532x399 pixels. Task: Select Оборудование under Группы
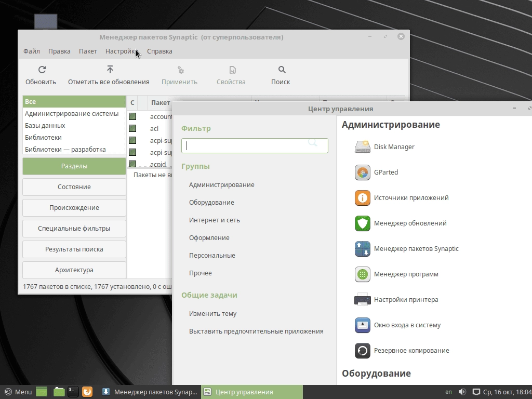click(x=211, y=203)
